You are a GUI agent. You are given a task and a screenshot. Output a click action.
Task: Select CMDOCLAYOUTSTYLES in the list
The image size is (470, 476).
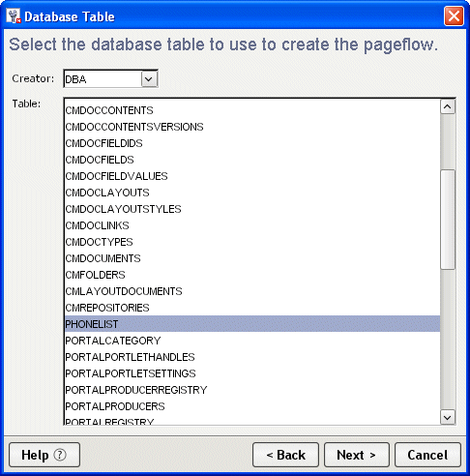252,209
